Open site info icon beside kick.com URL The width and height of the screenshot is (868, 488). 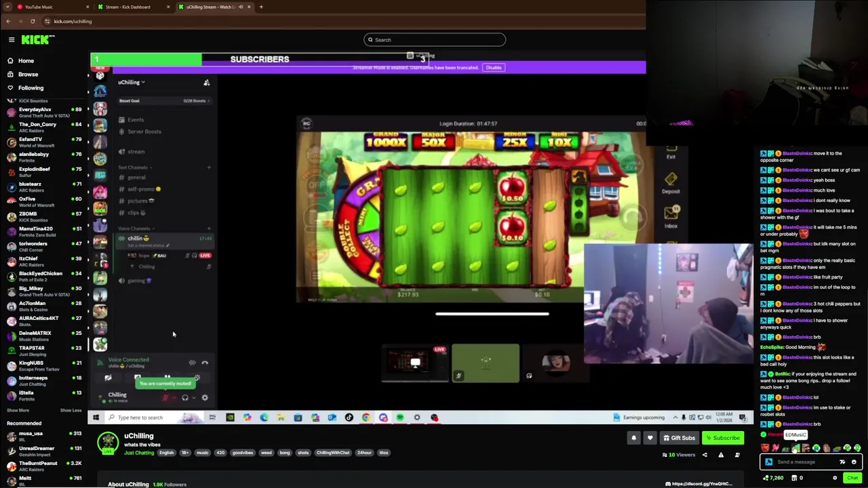pos(47,21)
